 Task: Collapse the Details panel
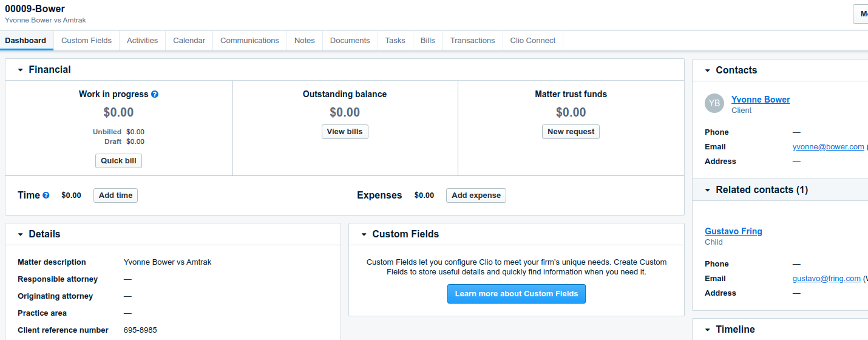[x=20, y=234]
